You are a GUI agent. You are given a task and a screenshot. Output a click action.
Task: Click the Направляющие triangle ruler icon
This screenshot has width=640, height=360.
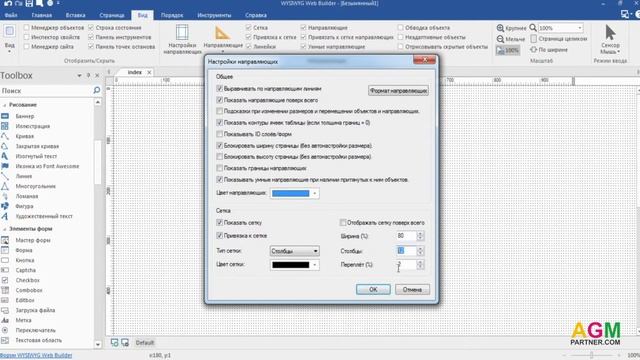[x=222, y=33]
